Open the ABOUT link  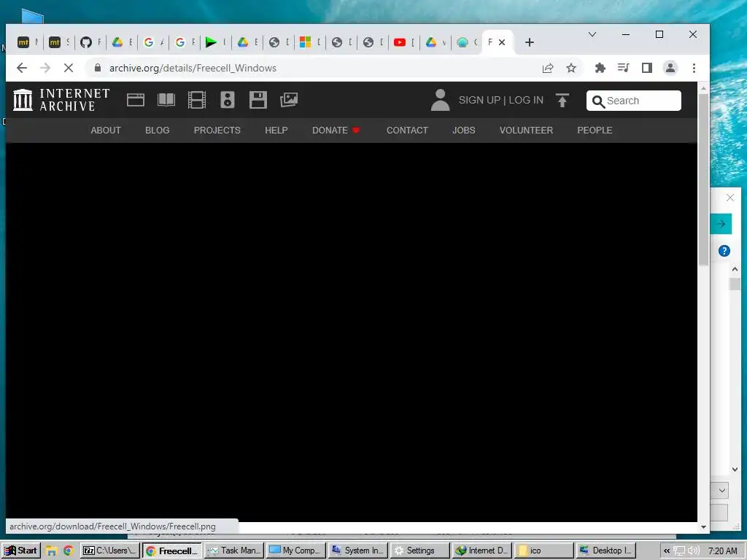click(x=106, y=130)
